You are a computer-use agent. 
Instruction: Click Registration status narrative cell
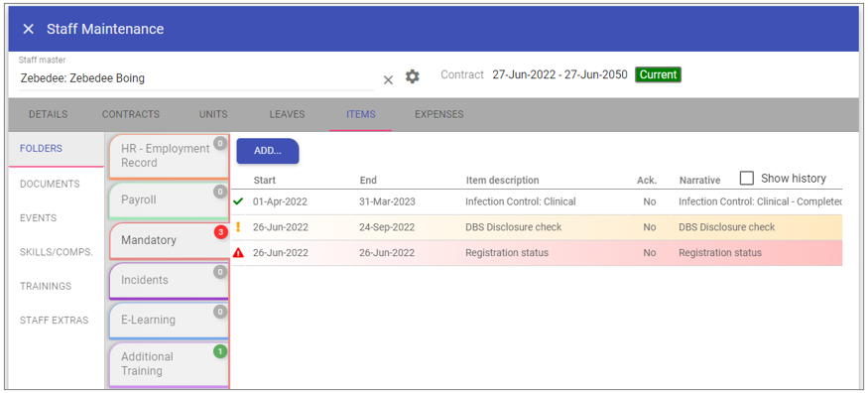pos(720,253)
